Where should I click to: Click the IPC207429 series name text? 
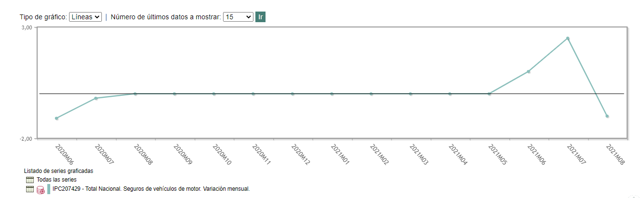(151, 189)
